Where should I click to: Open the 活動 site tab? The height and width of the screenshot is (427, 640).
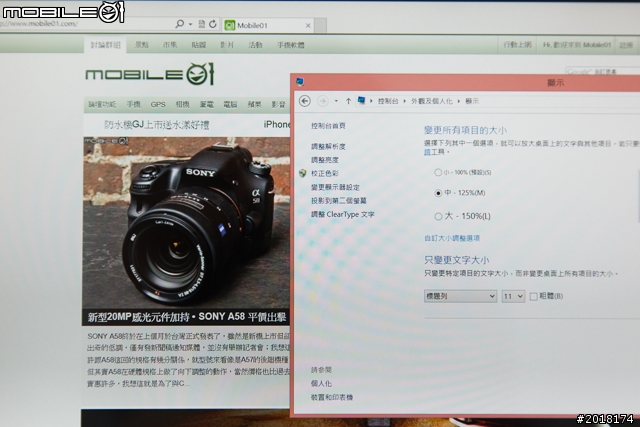tap(256, 45)
